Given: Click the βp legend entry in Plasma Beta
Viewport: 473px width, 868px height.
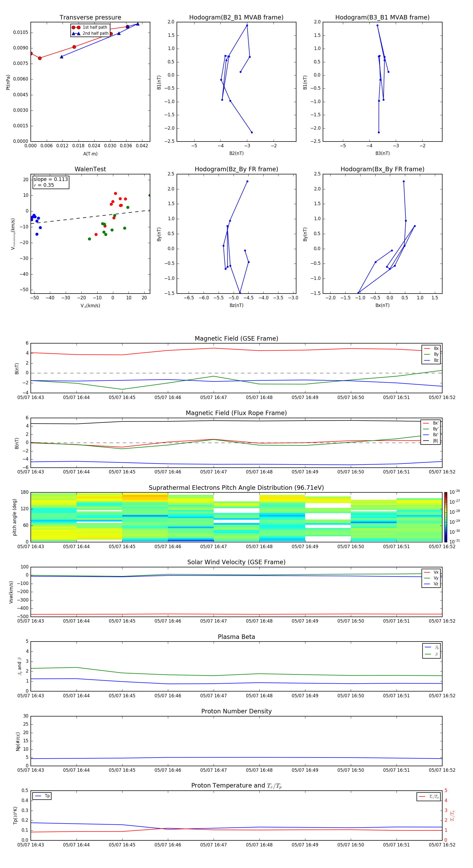Looking at the screenshot, I should (432, 647).
